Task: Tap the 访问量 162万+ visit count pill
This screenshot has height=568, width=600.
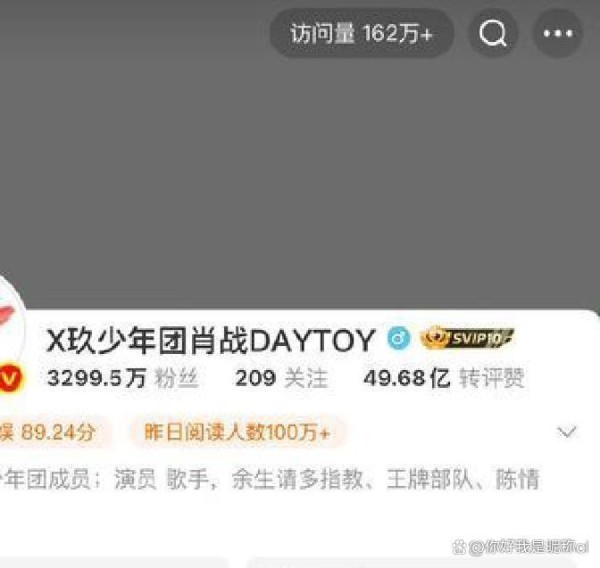Action: point(362,33)
